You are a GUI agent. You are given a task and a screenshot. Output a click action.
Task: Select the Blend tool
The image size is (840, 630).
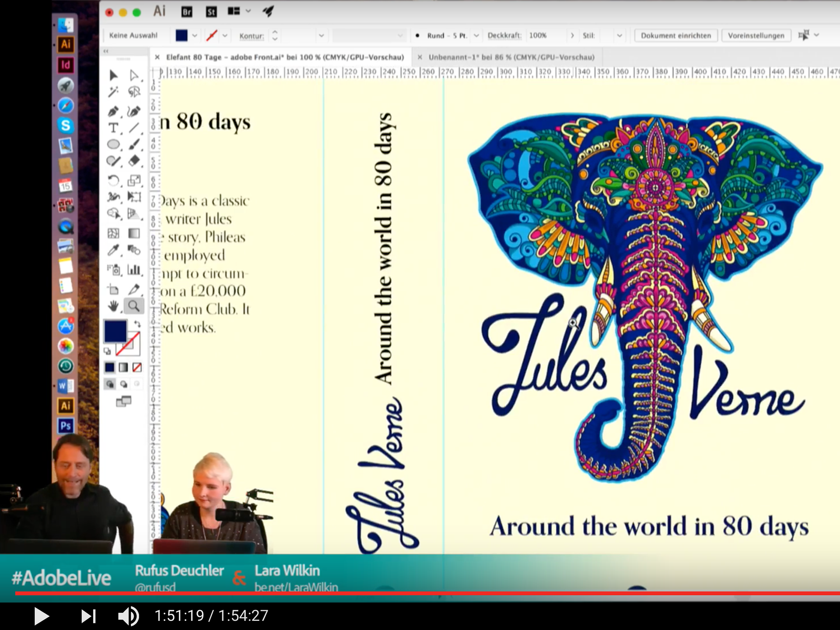[x=134, y=250]
